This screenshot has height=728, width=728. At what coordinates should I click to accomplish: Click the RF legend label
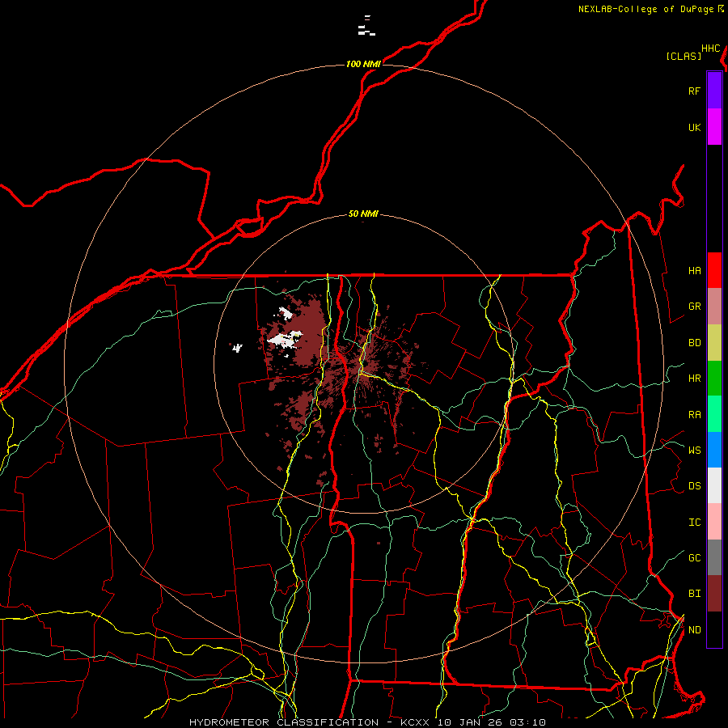click(x=694, y=91)
